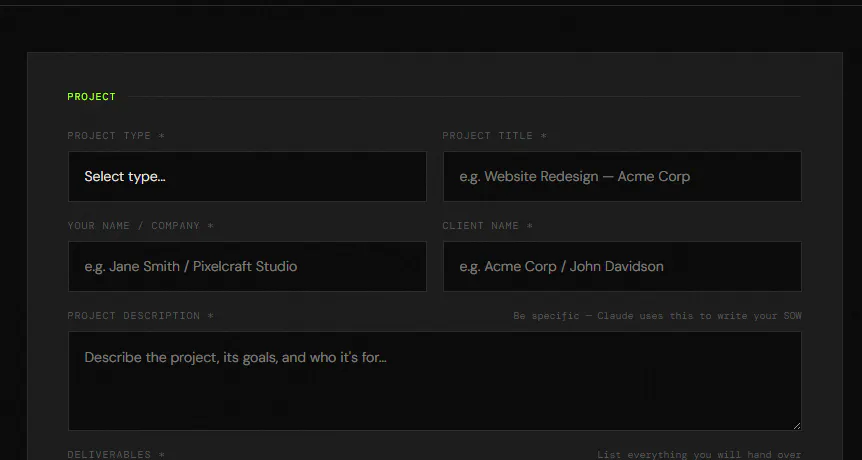Open the Project Type dropdown
The width and height of the screenshot is (862, 460).
click(247, 176)
